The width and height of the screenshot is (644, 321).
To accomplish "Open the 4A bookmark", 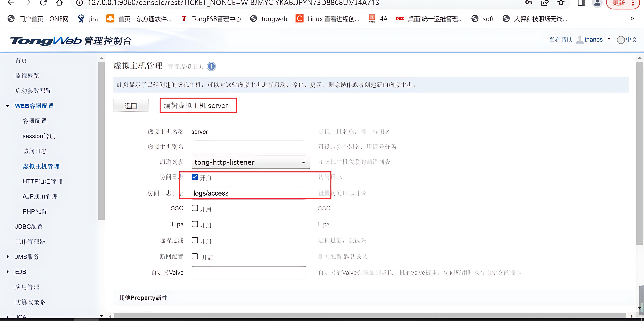I will pos(378,18).
